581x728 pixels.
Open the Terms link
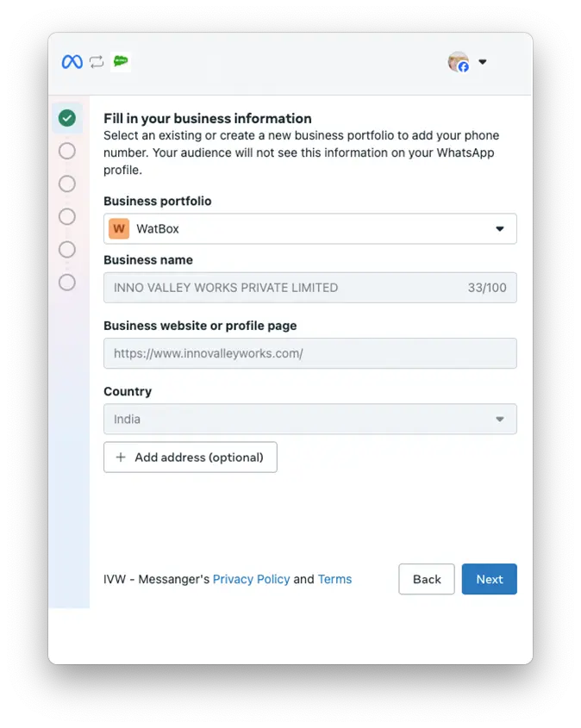tap(334, 579)
